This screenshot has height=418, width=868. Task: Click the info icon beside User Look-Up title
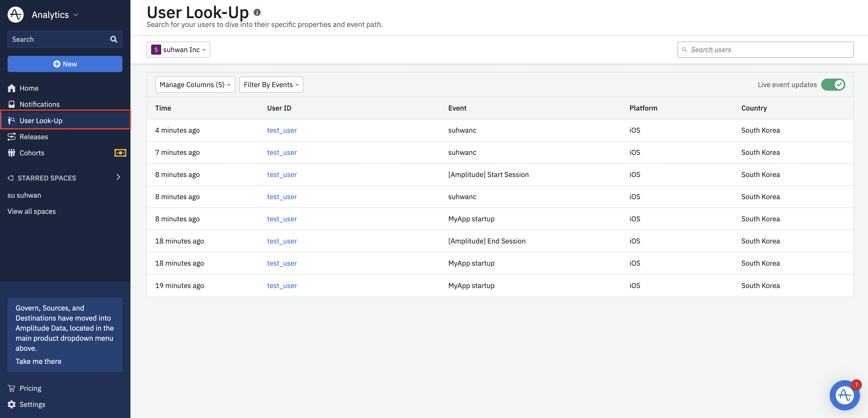(x=257, y=12)
